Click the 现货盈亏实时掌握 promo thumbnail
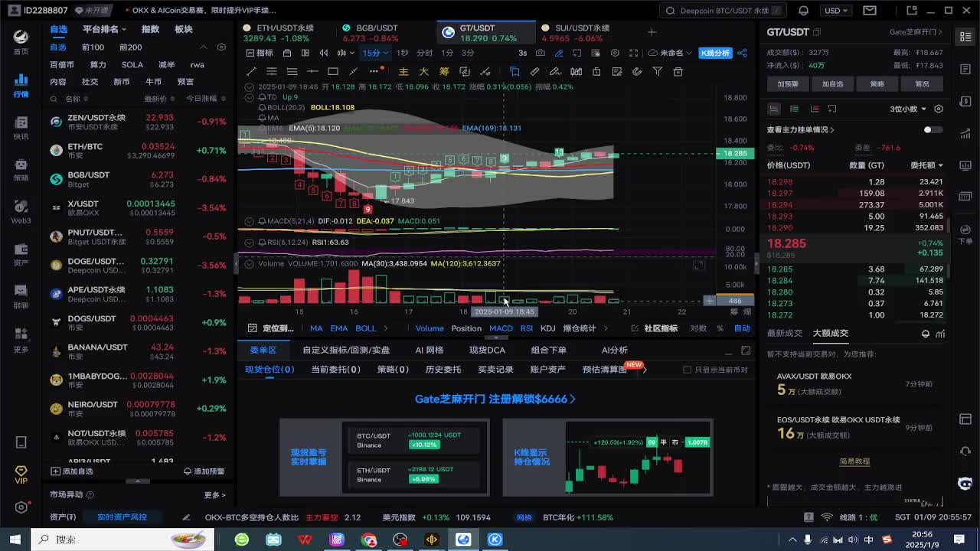 click(x=384, y=457)
